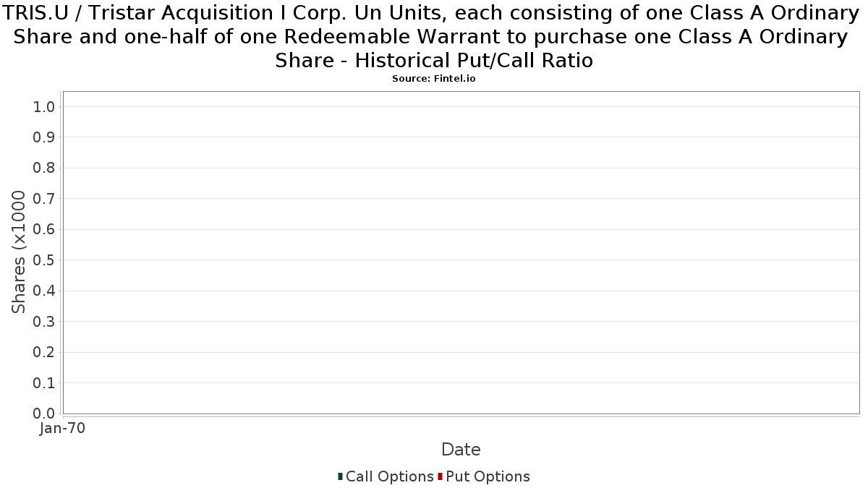Click the 0.1 y-axis tick label
The image size is (868, 488).
pyautogui.click(x=44, y=383)
